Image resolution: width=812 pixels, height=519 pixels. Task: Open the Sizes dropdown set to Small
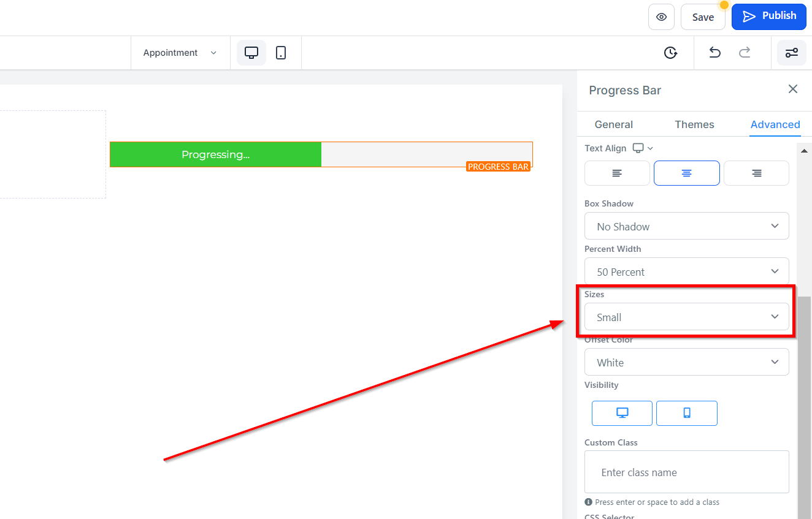pyautogui.click(x=687, y=317)
